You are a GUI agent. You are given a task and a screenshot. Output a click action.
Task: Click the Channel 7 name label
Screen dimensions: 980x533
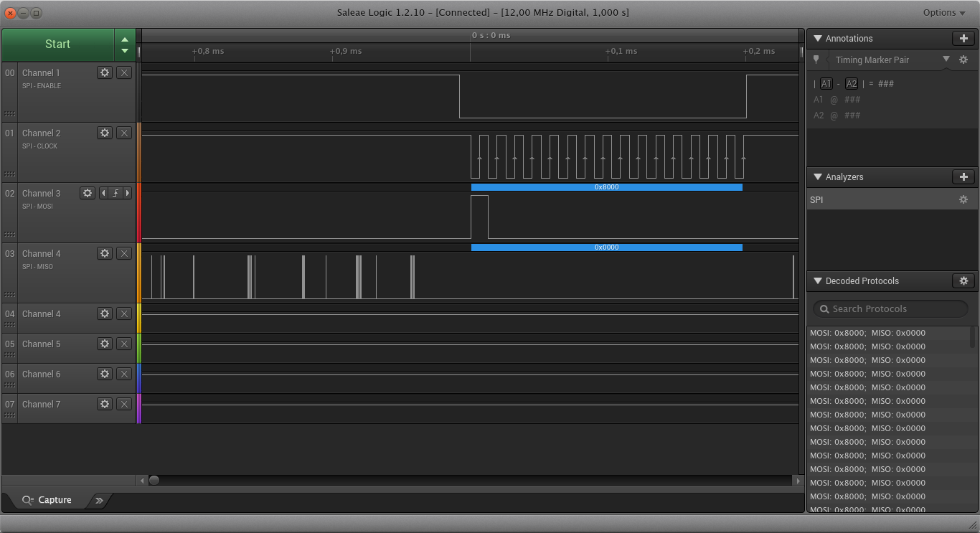(x=41, y=404)
